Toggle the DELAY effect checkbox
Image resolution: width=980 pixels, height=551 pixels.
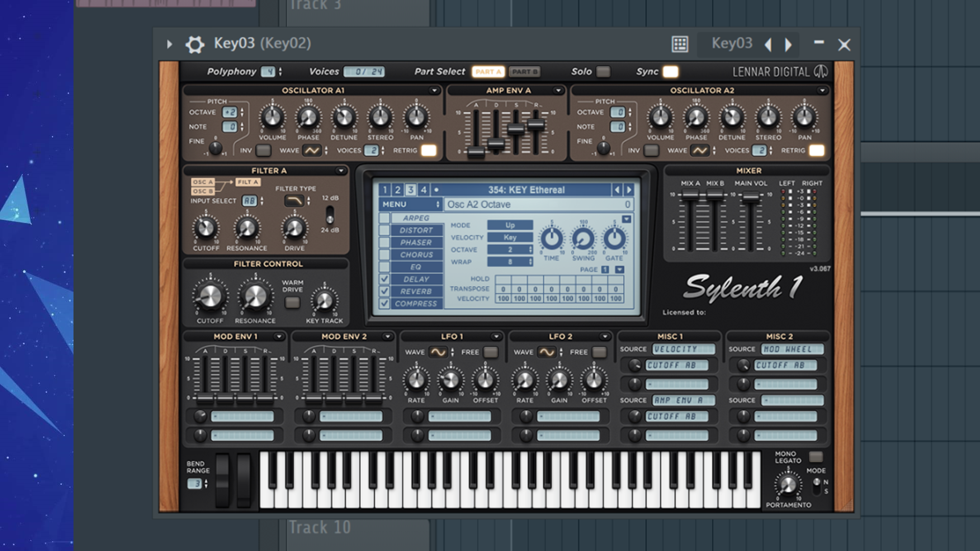coord(384,279)
